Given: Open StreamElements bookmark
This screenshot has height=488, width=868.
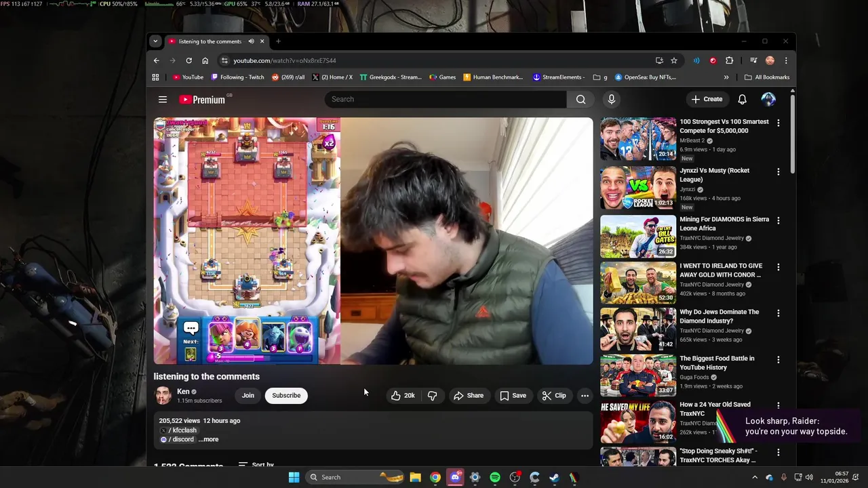Looking at the screenshot, I should (x=559, y=77).
